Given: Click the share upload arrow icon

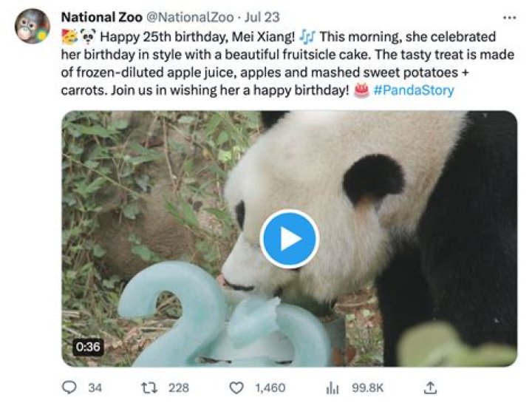Looking at the screenshot, I should point(431,387).
